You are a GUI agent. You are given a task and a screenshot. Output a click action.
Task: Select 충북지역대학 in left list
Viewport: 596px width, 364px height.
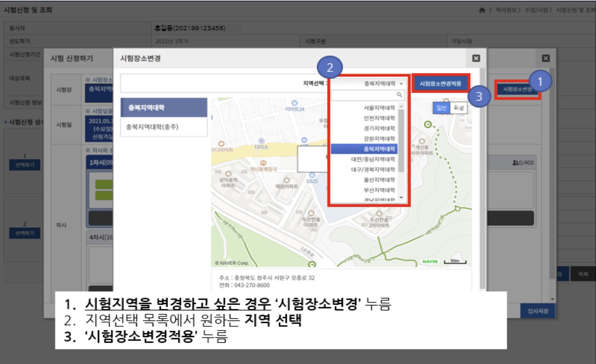[164, 108]
